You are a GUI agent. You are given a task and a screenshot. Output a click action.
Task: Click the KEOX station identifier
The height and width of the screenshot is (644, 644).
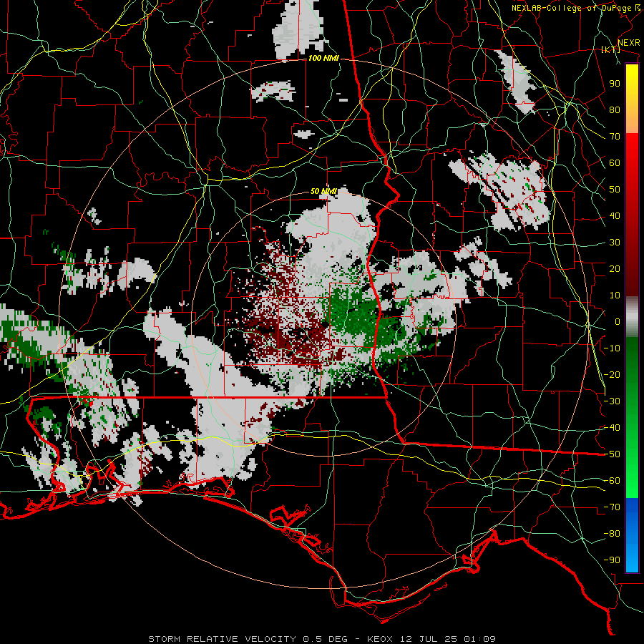[380, 639]
